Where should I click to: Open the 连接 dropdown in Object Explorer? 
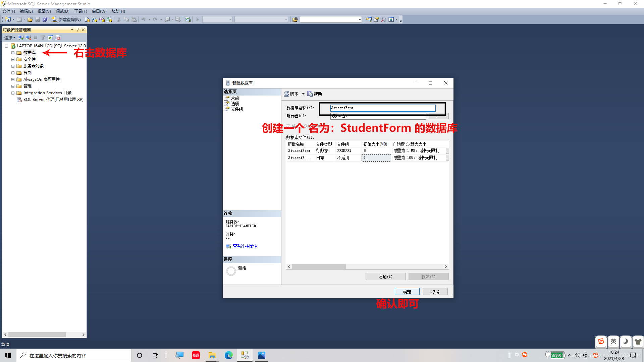[10, 38]
